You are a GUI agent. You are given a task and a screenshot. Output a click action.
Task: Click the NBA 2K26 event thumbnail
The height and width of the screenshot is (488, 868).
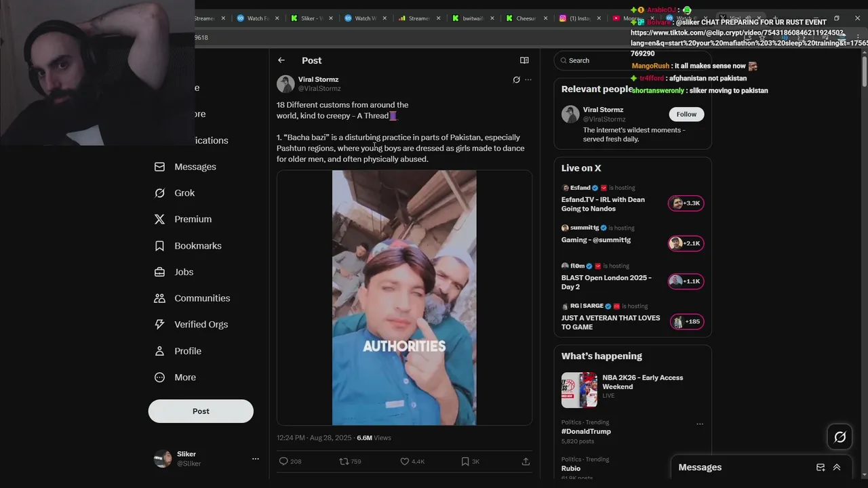point(579,390)
